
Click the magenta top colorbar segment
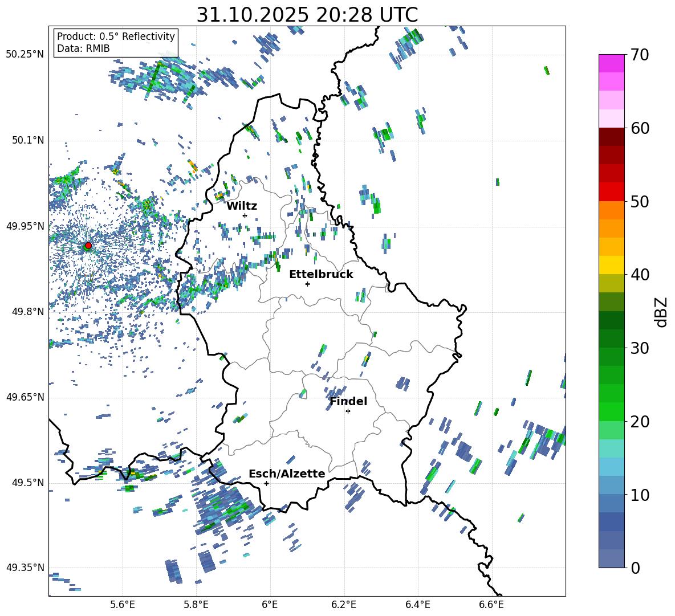(611, 63)
